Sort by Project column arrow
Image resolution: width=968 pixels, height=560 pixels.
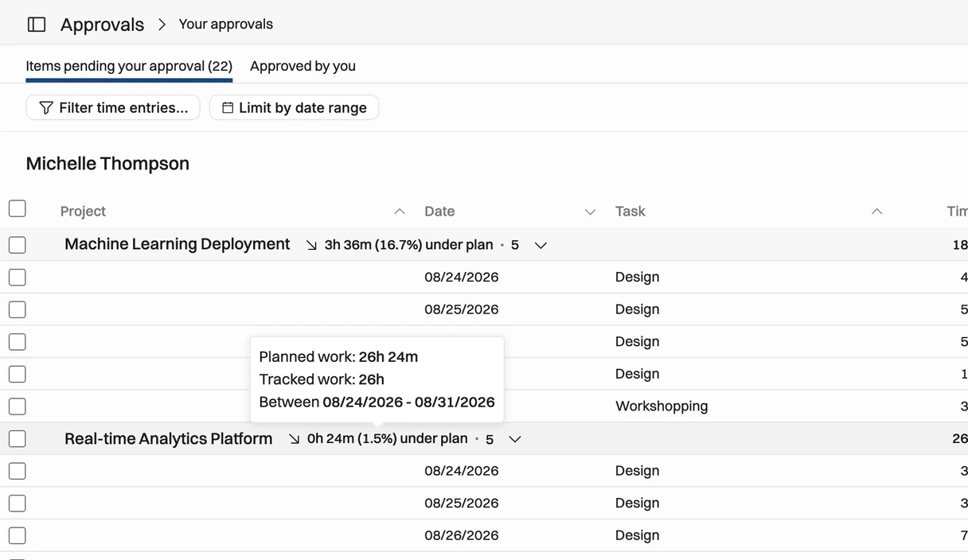[x=400, y=212]
